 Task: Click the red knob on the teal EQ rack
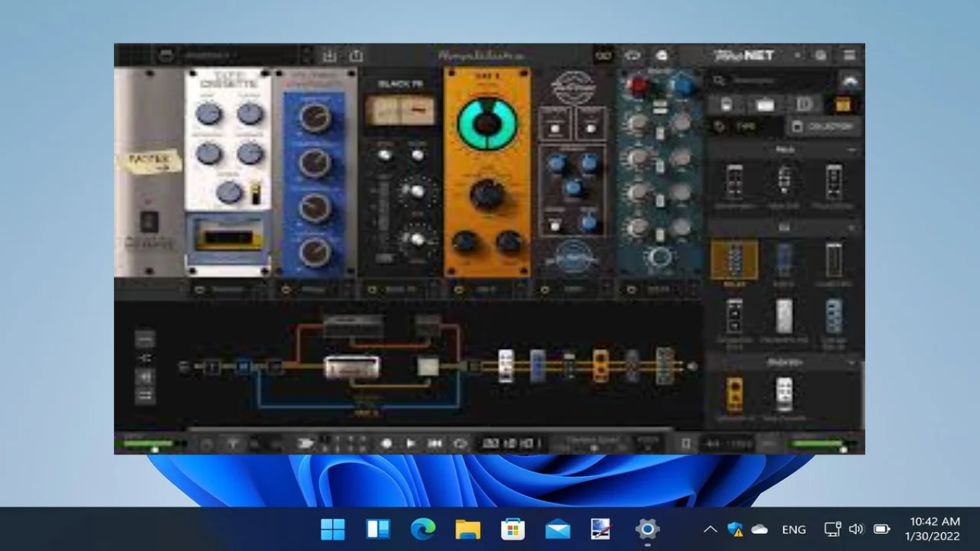pyautogui.click(x=639, y=86)
